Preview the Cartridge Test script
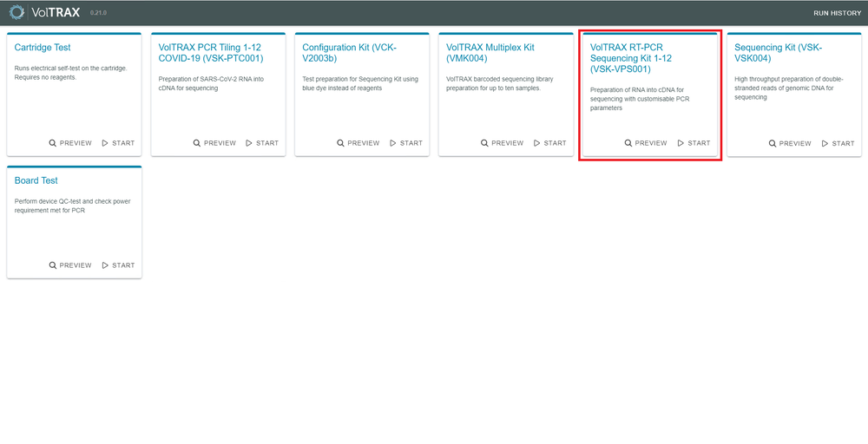The image size is (868, 444). tap(70, 143)
